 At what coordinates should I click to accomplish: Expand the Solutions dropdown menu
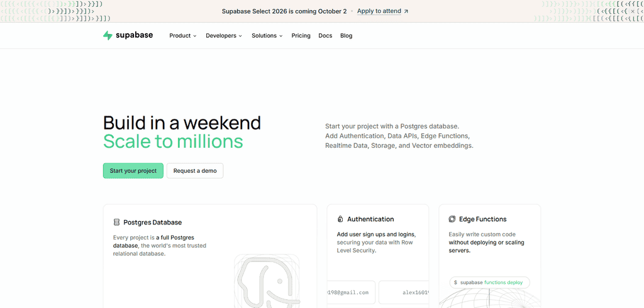(x=267, y=36)
